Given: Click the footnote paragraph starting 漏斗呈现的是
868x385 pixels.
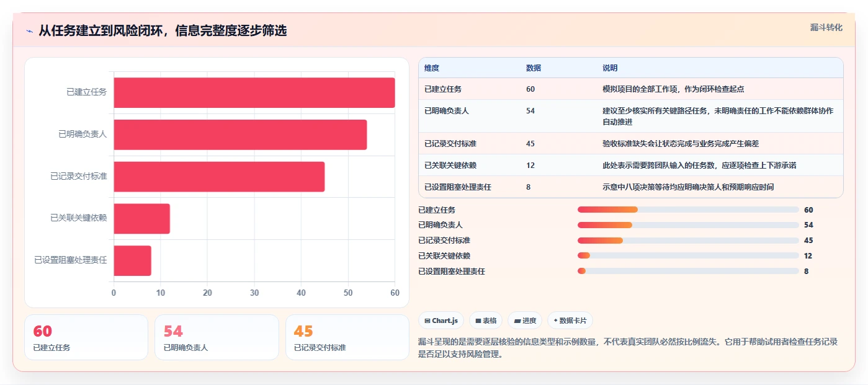Looking at the screenshot, I should click(629, 348).
